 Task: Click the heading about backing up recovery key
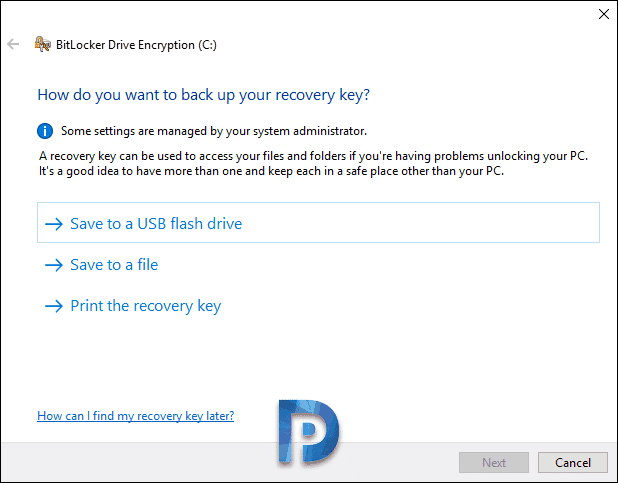click(203, 95)
